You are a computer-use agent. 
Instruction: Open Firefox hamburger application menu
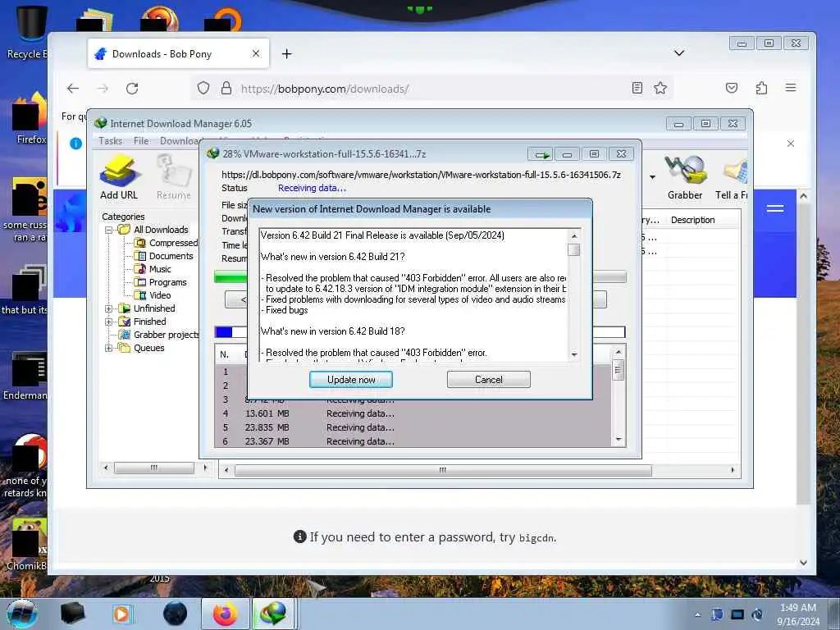point(791,88)
